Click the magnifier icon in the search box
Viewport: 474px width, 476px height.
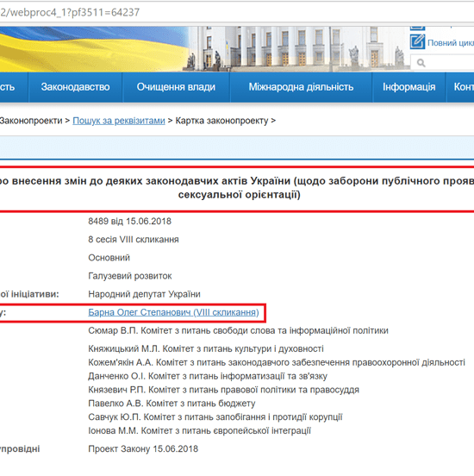421,63
